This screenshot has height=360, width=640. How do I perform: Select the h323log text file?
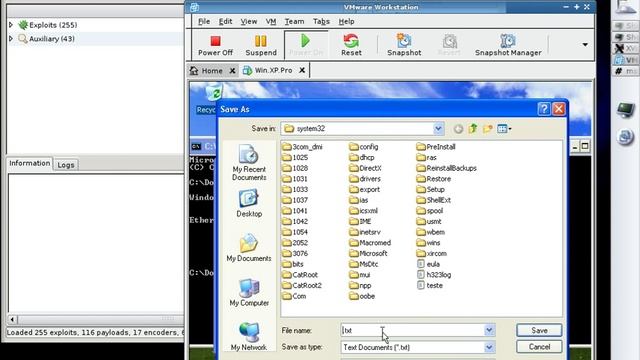(x=434, y=275)
